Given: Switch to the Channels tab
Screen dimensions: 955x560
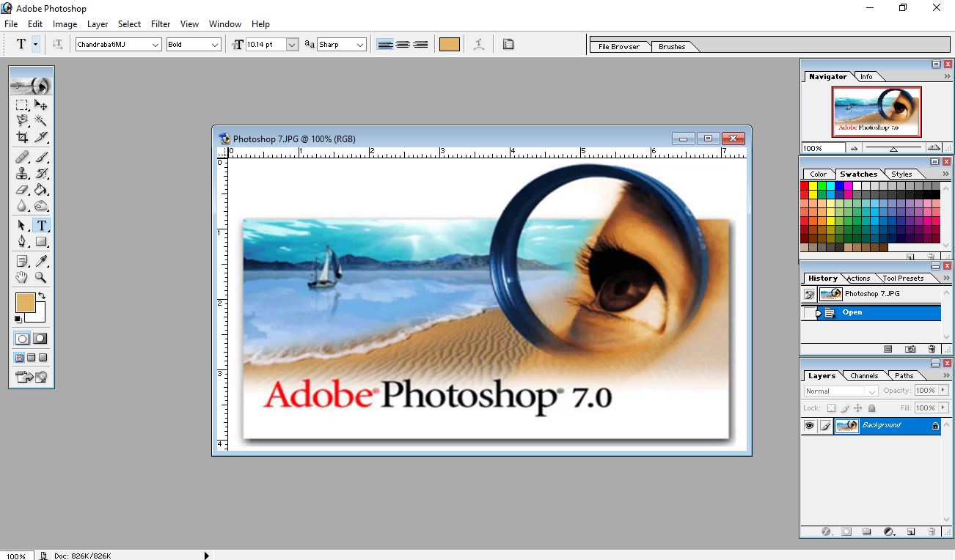Looking at the screenshot, I should pyautogui.click(x=864, y=376).
